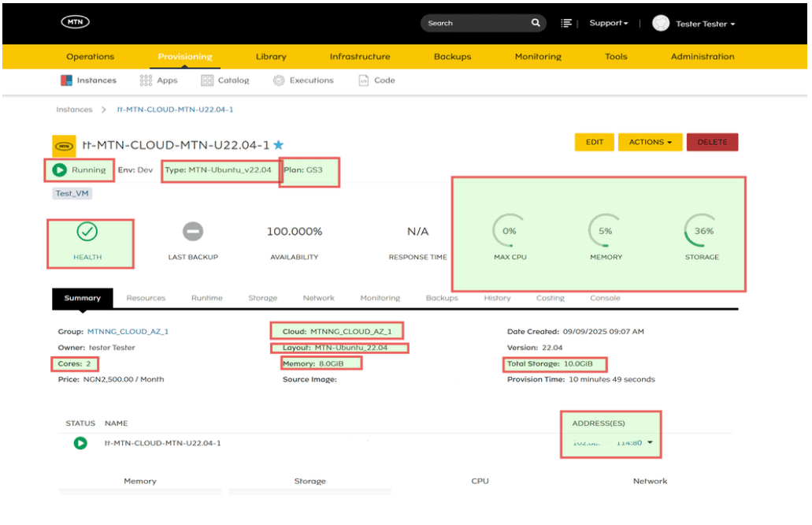Screen dimensions: 812x525
Task: Click the user avatar icon
Action: point(660,24)
